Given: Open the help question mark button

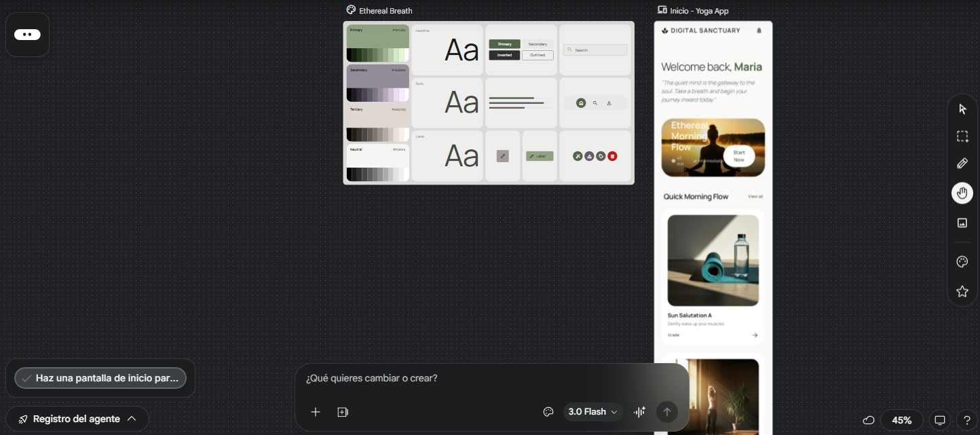Looking at the screenshot, I should [x=967, y=420].
